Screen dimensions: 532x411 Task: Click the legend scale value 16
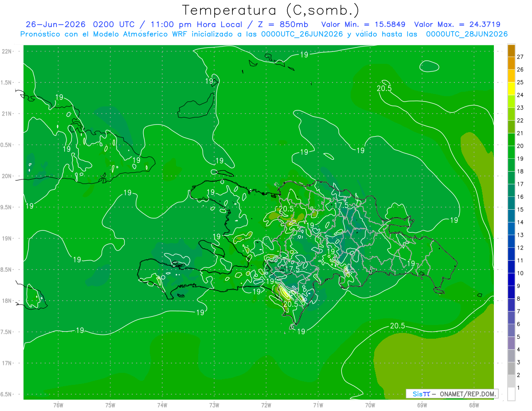tap(520, 197)
